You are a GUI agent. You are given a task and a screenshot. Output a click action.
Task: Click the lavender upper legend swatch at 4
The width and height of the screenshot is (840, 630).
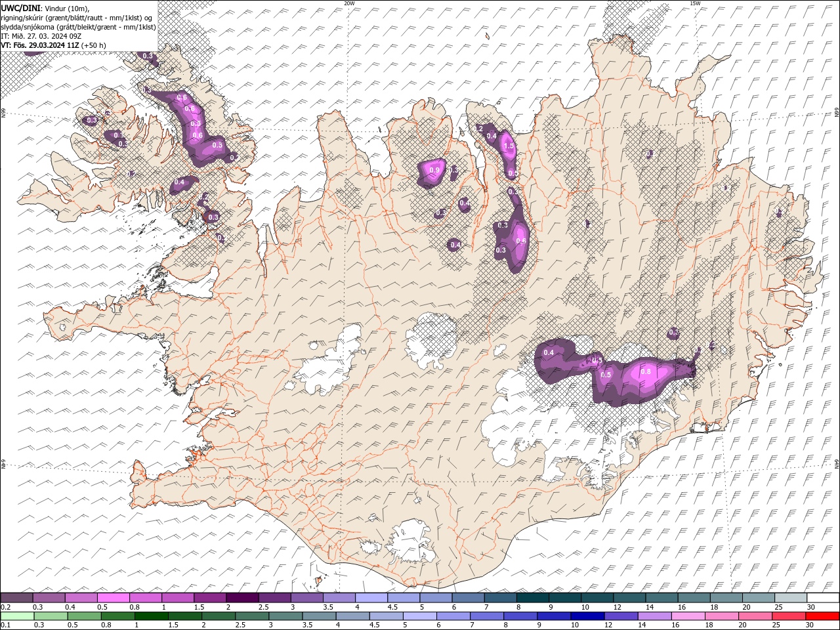[371, 598]
